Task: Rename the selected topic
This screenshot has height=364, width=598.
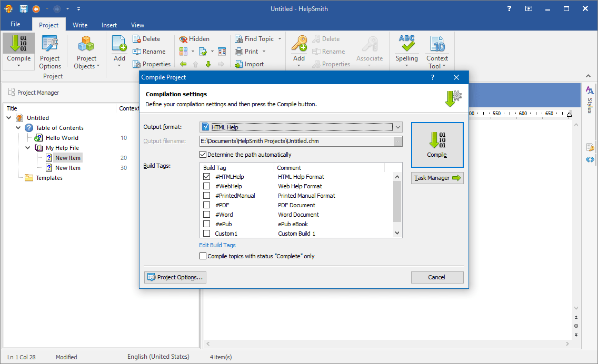Action: (149, 52)
